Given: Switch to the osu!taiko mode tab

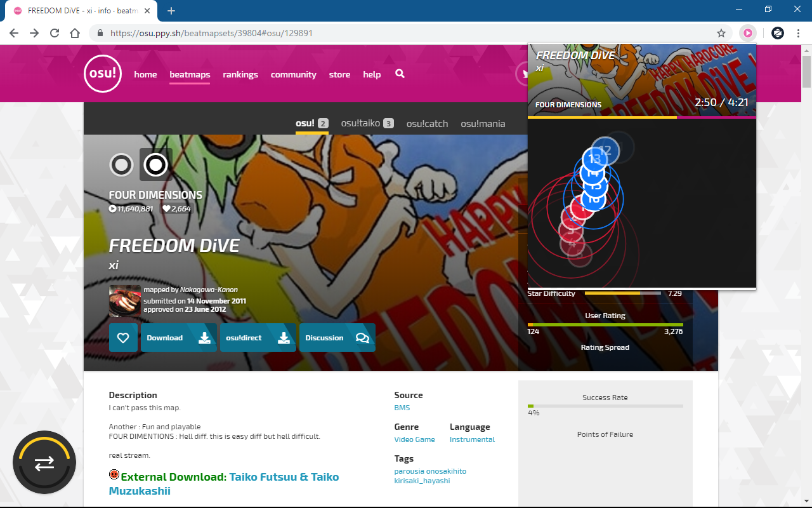Looking at the screenshot, I should (x=367, y=123).
